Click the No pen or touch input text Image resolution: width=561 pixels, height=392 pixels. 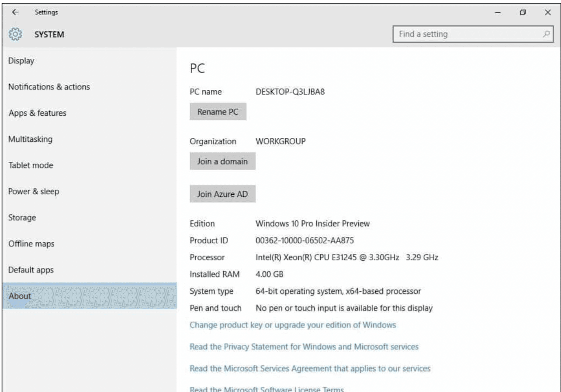pyautogui.click(x=344, y=308)
